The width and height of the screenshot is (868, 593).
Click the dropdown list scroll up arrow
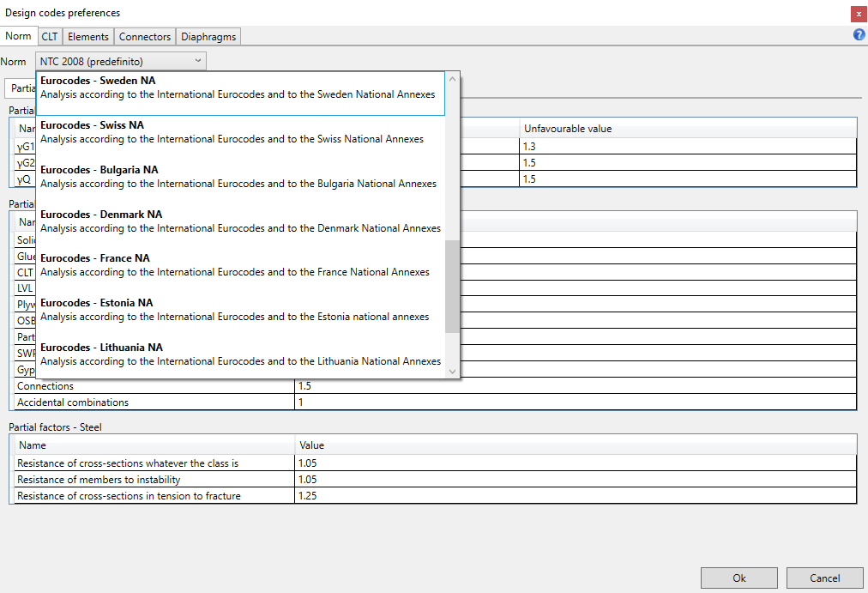[452, 79]
